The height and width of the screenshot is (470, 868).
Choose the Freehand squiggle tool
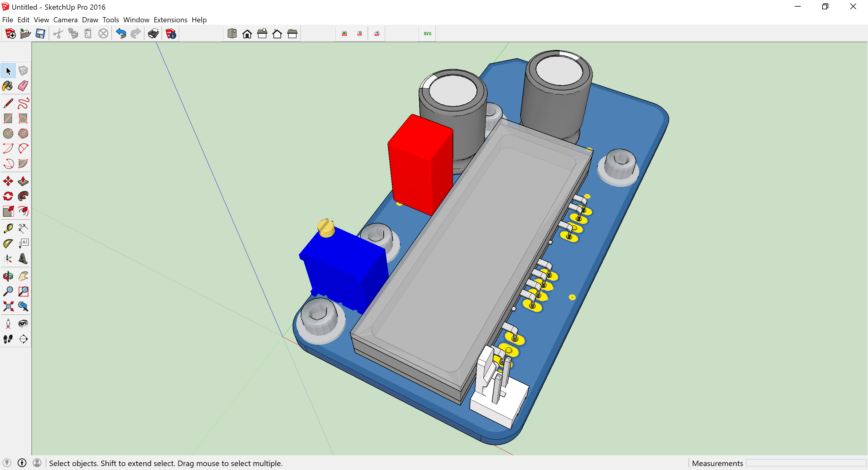click(x=23, y=103)
